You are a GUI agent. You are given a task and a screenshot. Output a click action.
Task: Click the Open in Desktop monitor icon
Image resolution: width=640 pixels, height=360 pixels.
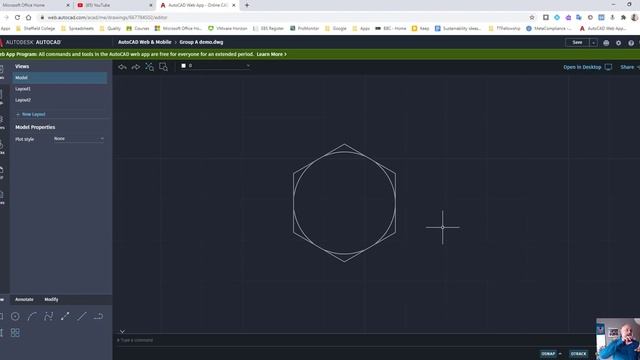click(x=608, y=67)
